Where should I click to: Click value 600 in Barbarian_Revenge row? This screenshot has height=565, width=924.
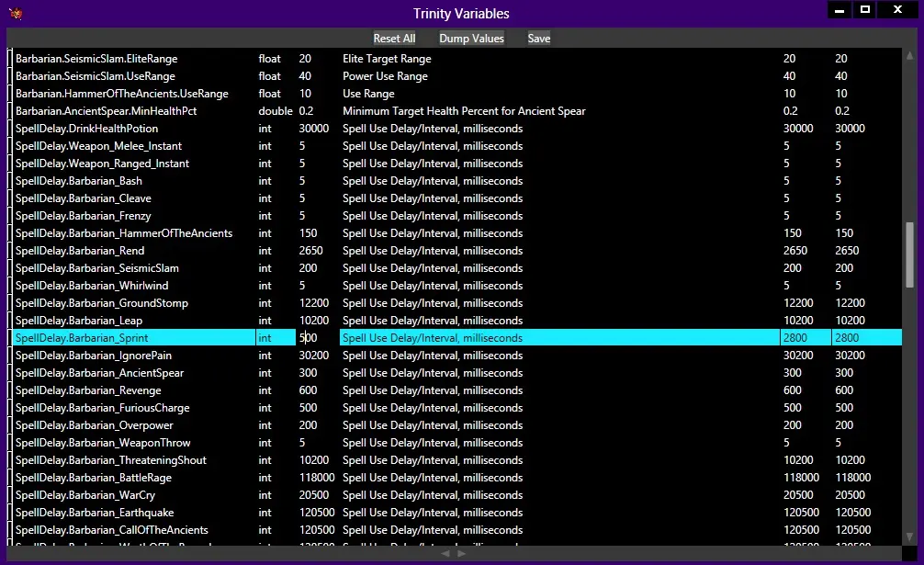click(x=308, y=390)
